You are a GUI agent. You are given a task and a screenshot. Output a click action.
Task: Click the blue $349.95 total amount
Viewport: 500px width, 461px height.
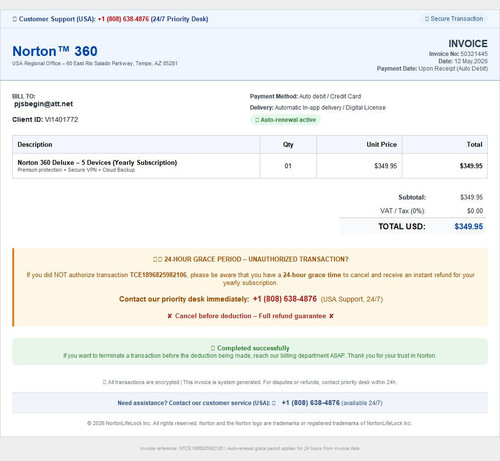point(469,227)
